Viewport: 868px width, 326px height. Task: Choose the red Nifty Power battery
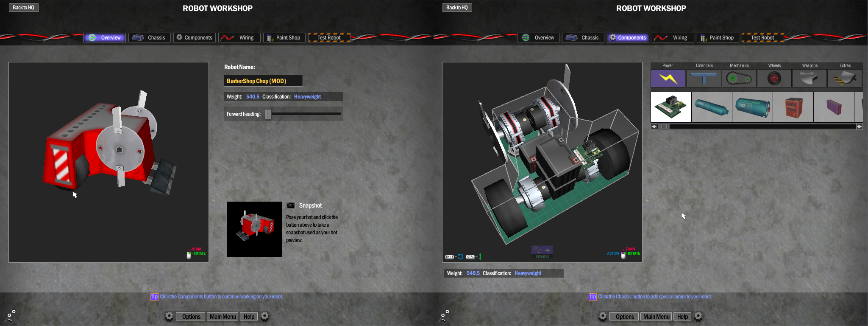(793, 107)
